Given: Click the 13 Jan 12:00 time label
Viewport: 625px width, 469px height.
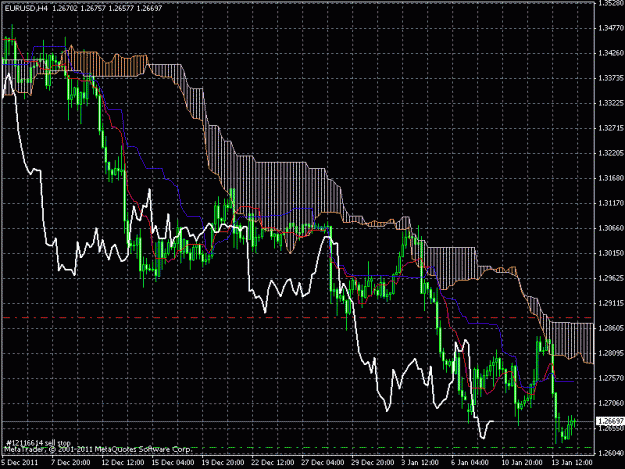Looking at the screenshot, I should pos(572,462).
